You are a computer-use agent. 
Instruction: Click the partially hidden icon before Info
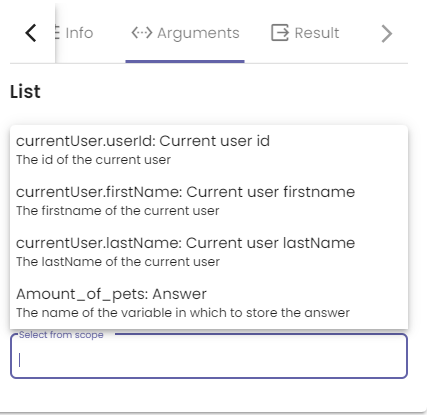(57, 33)
